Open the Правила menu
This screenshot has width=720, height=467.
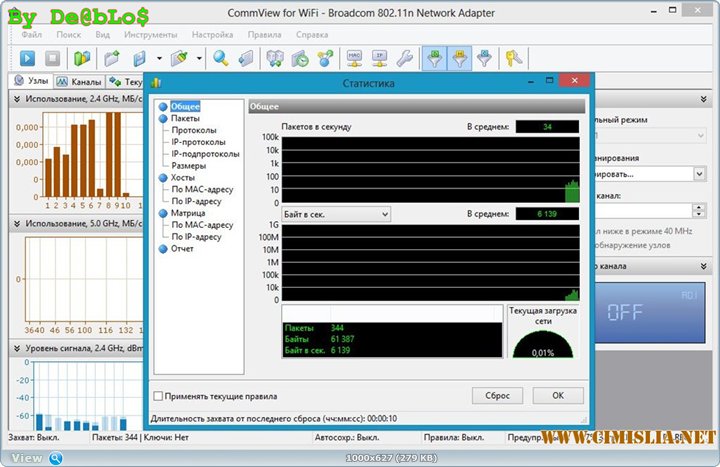click(264, 34)
